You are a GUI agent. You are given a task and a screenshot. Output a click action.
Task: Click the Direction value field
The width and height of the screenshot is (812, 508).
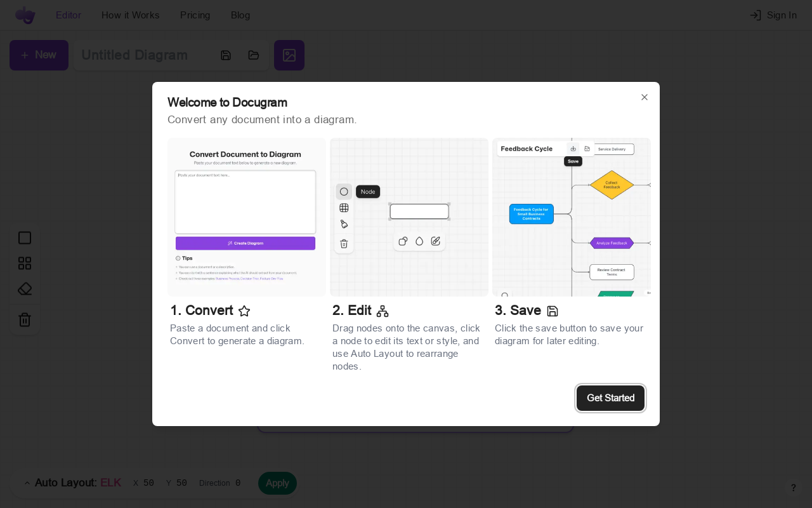click(x=238, y=483)
